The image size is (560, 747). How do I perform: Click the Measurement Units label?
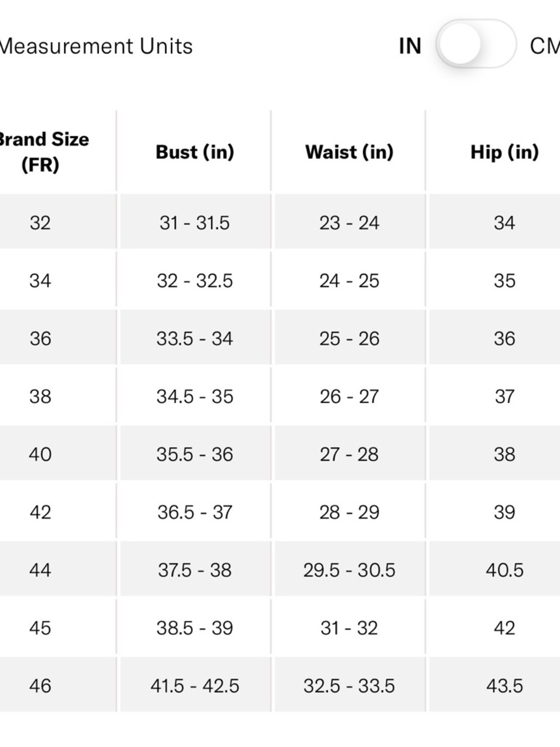pyautogui.click(x=96, y=46)
